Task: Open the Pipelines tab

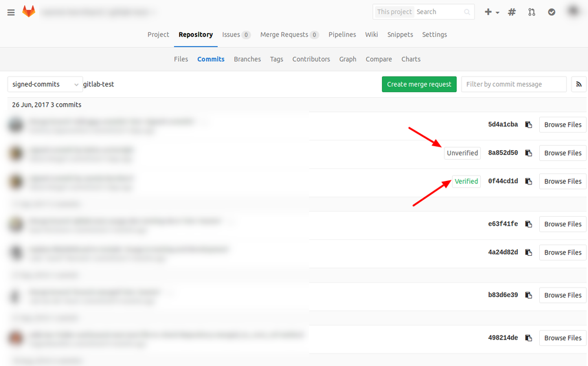Action: point(342,35)
